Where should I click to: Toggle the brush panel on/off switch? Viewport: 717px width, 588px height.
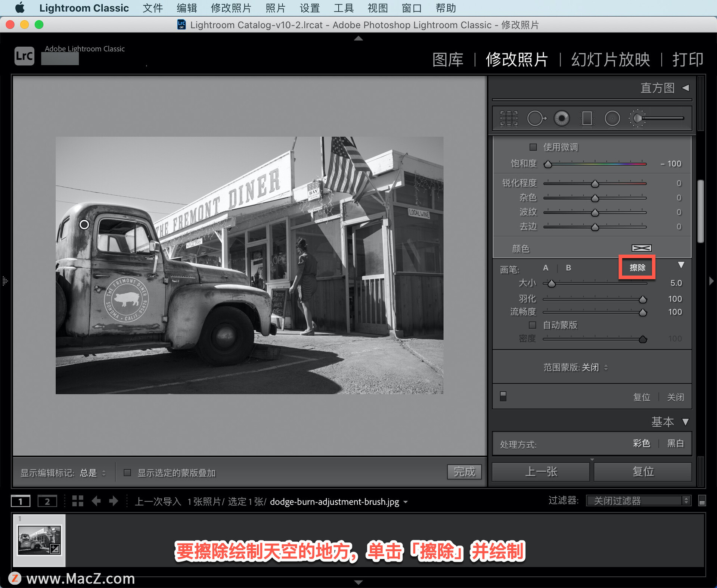(x=503, y=396)
